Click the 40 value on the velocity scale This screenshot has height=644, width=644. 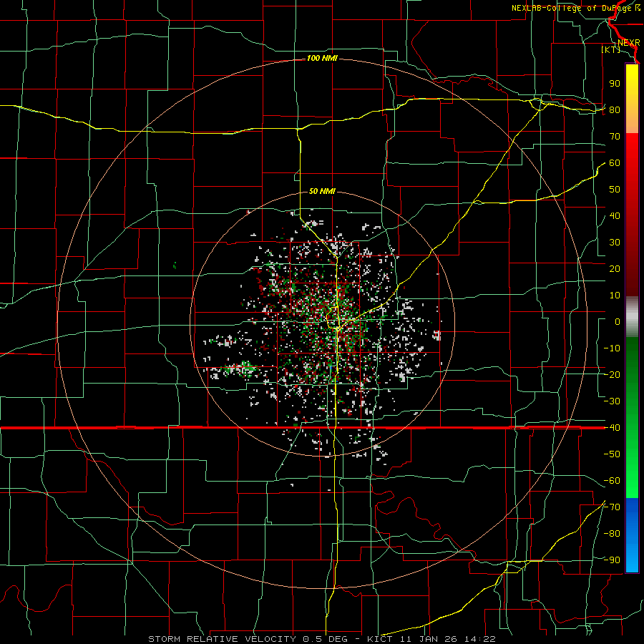click(615, 215)
